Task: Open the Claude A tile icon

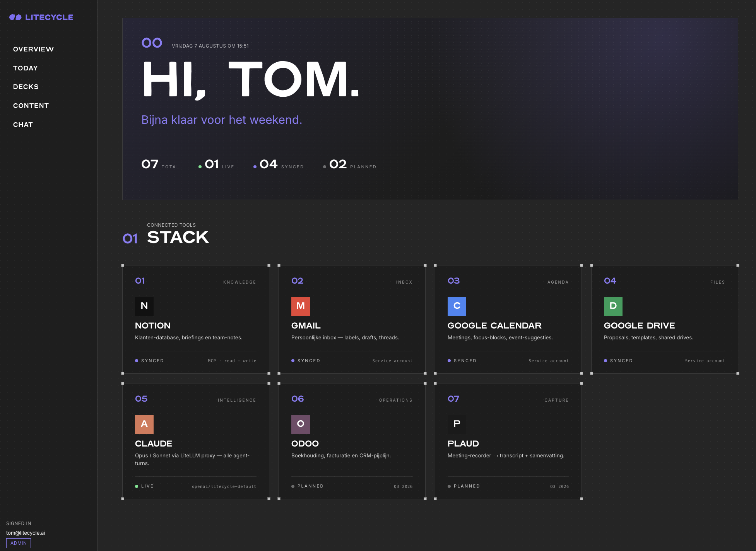Action: (144, 424)
